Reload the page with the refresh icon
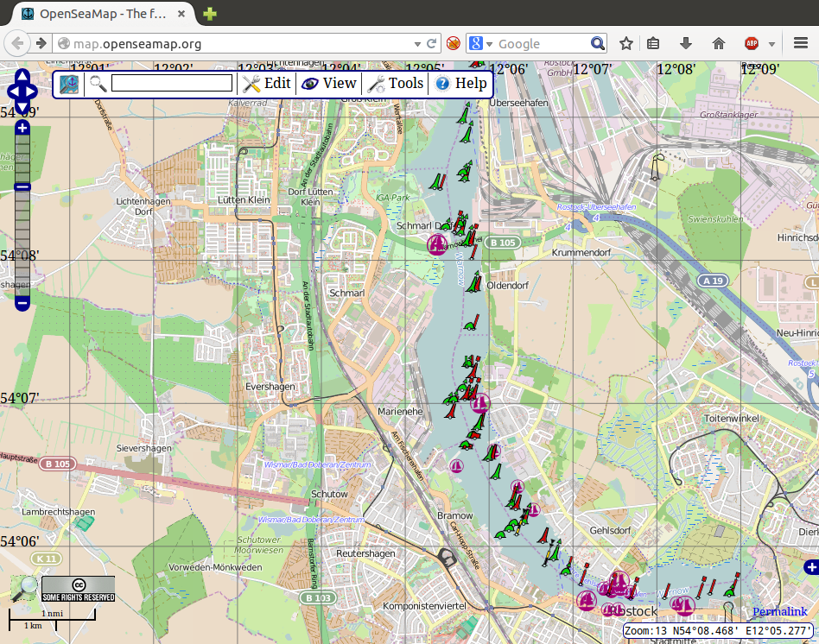 [431, 44]
